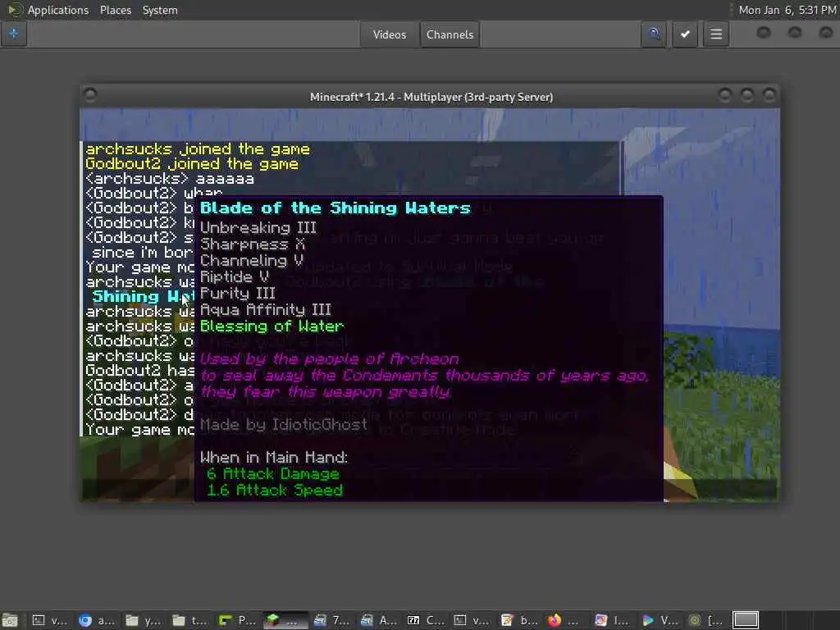Click 'Shining Wat' cyan item link in chat

click(143, 297)
